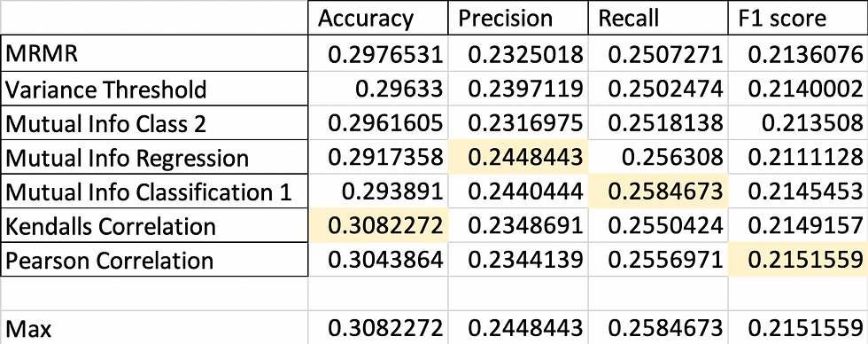Click the Pearson Correlation label cell
Screen dimensions: 868x344
(154, 260)
